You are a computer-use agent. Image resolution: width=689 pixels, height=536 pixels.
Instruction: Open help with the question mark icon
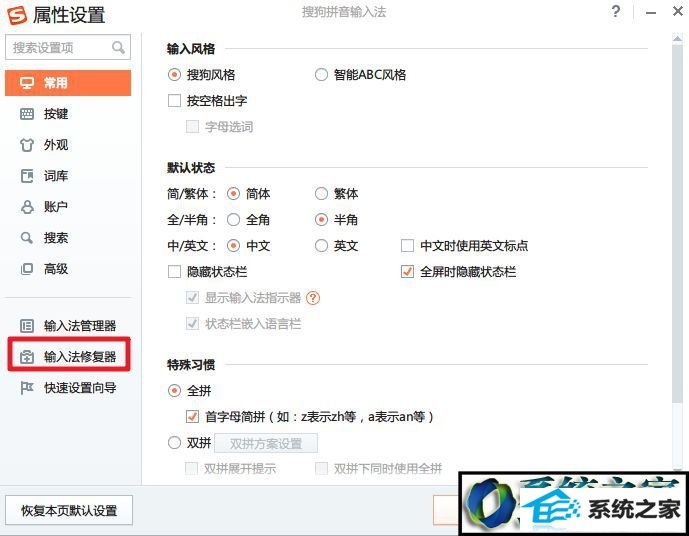[616, 11]
